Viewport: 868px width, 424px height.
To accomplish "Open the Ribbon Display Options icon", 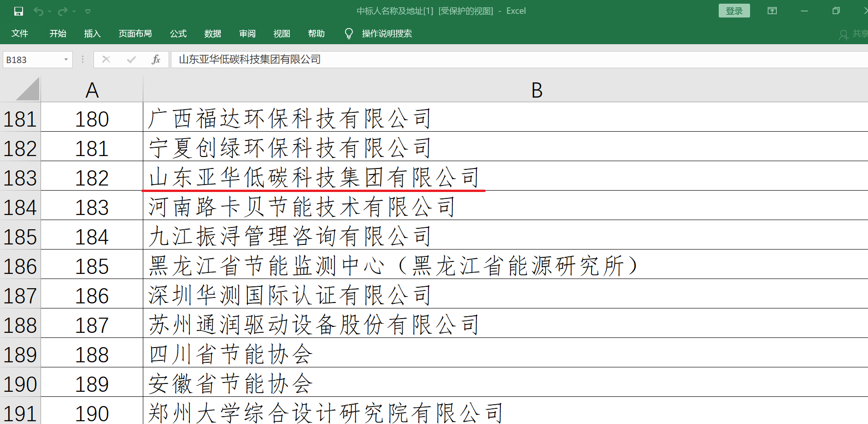I will 772,11.
